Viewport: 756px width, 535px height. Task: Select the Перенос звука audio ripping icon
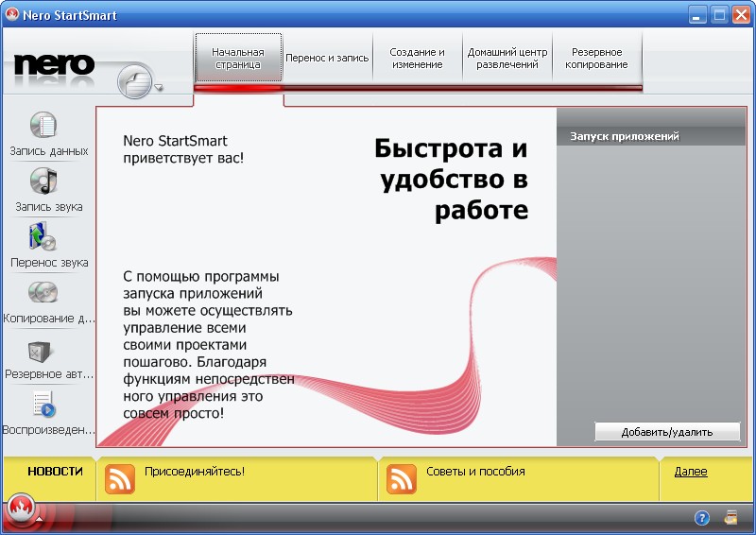click(x=44, y=236)
